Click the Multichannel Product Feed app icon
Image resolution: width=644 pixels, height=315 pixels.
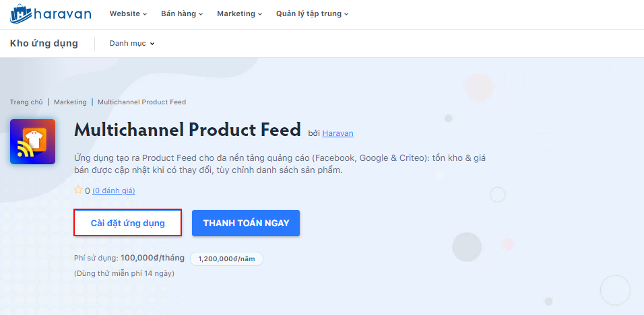[32, 141]
